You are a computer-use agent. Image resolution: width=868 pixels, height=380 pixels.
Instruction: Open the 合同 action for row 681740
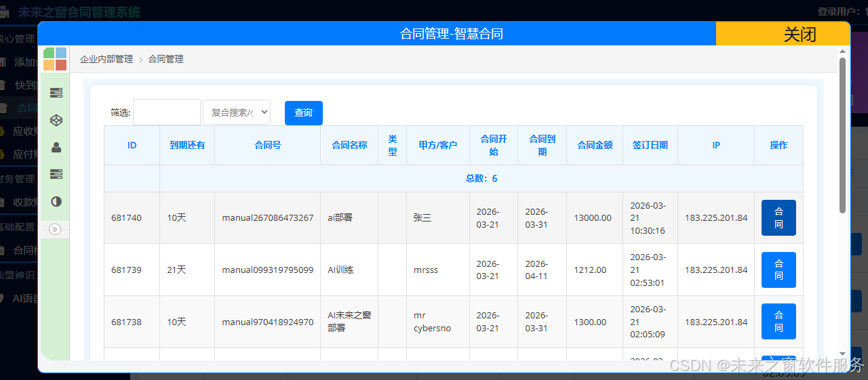(778, 217)
